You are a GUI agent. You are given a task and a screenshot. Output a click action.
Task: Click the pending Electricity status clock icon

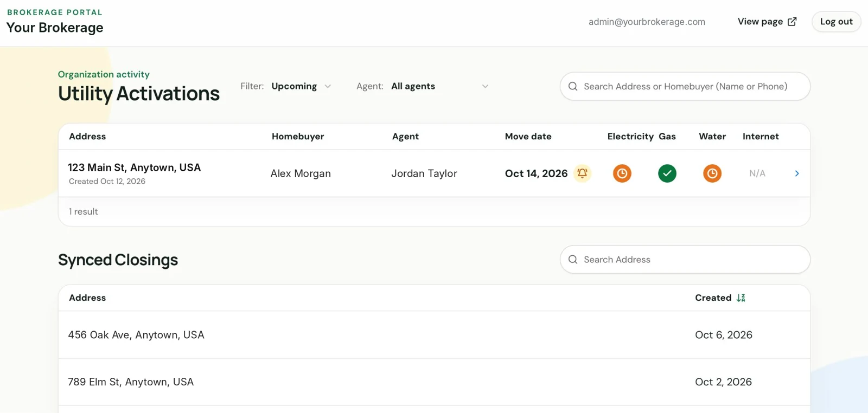pos(622,173)
